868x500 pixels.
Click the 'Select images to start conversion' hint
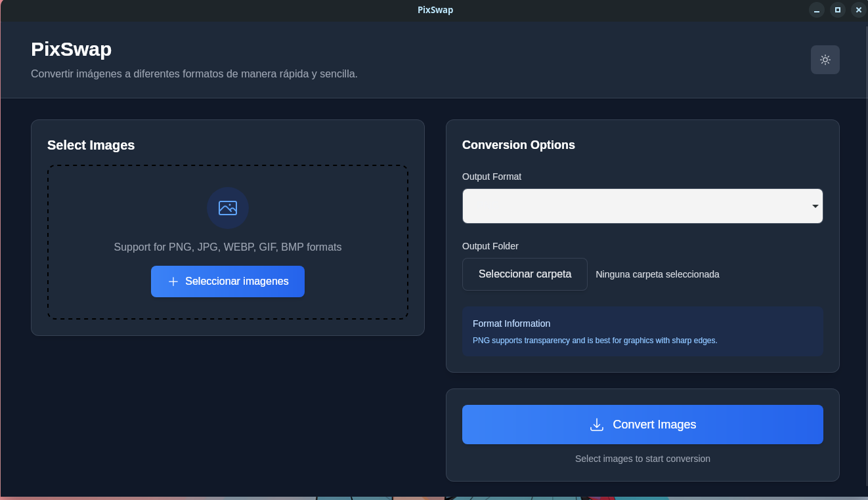pos(643,459)
